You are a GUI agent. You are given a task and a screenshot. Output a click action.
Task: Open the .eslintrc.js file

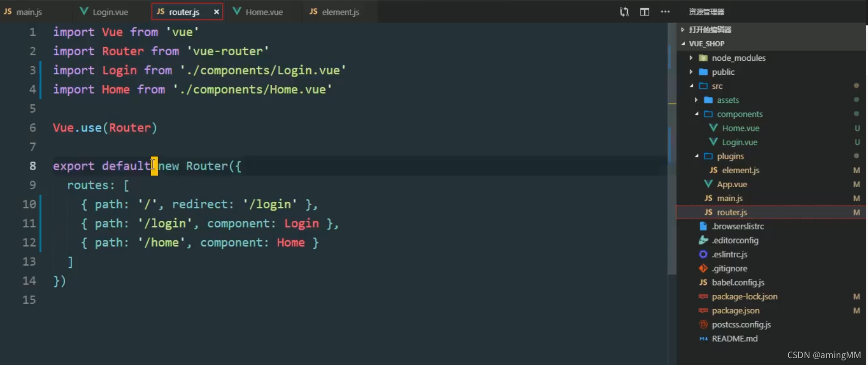[x=729, y=254]
